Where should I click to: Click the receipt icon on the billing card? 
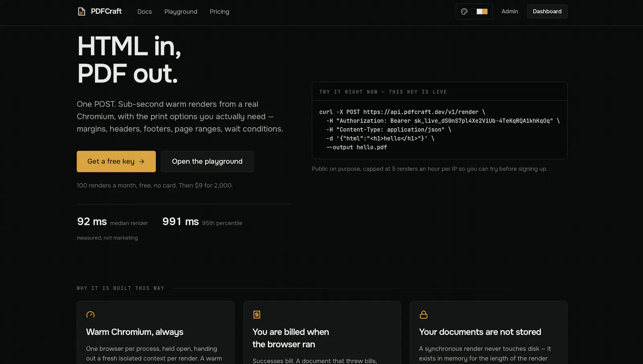pos(257,315)
